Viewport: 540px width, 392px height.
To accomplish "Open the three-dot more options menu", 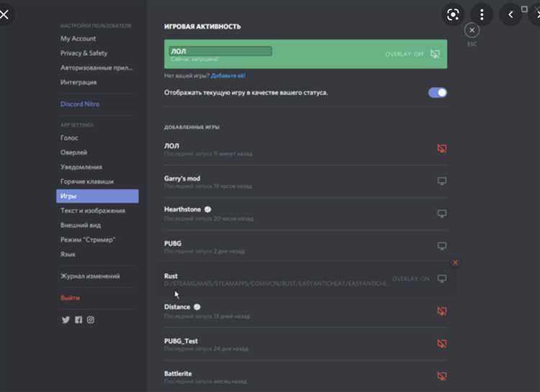I will pos(482,14).
